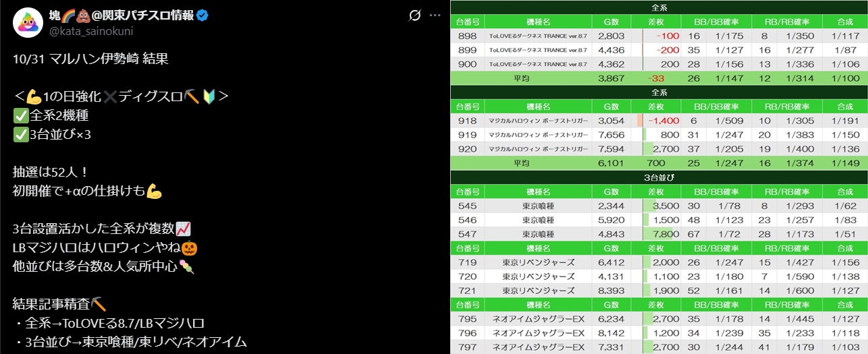The height and width of the screenshot is (354, 868).
Task: Click machine number 719 in the table
Action: (x=467, y=262)
